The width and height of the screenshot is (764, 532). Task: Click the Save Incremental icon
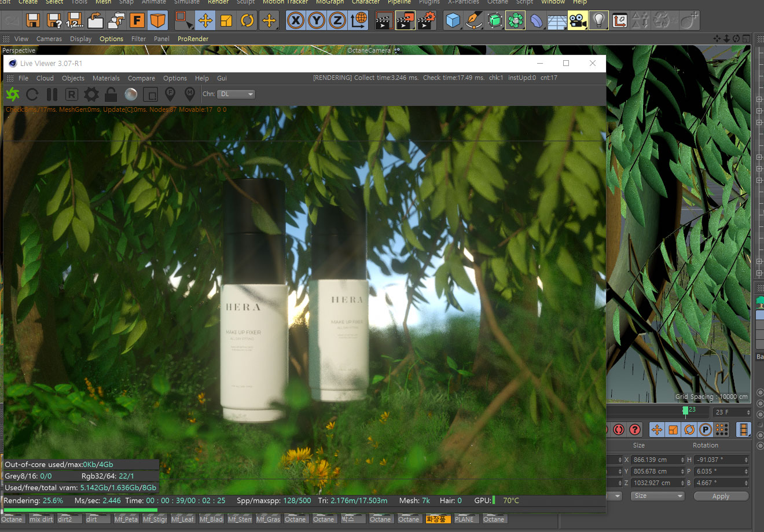coord(75,21)
